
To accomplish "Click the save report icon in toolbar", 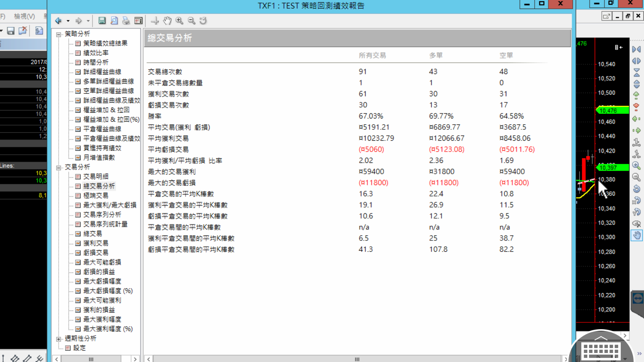I will tap(102, 21).
